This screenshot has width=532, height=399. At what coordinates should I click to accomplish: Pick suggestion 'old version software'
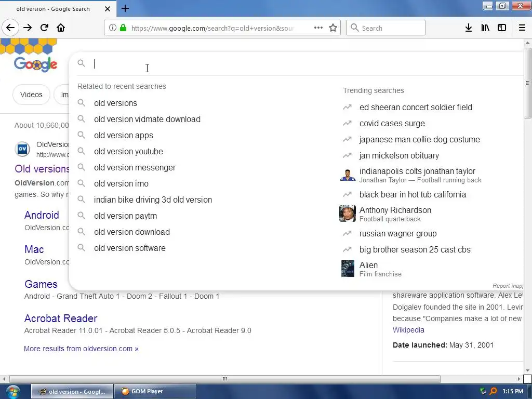(129, 248)
